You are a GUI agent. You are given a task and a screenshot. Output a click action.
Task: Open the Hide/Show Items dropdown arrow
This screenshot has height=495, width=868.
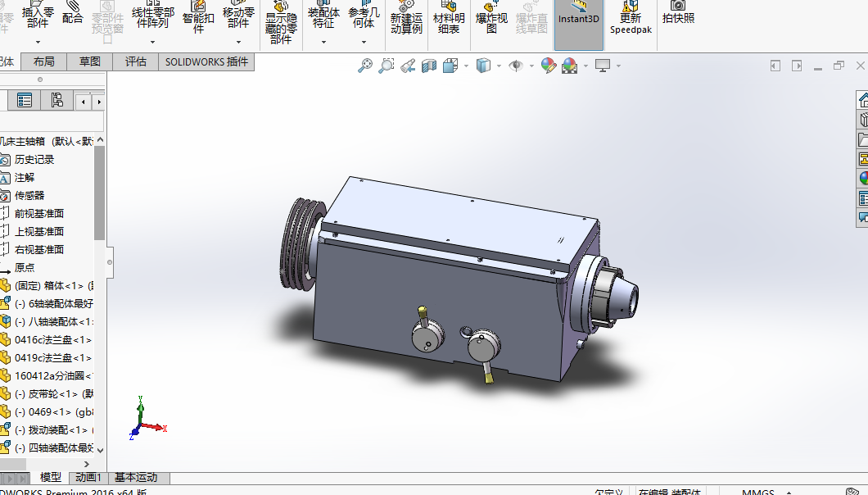point(531,66)
